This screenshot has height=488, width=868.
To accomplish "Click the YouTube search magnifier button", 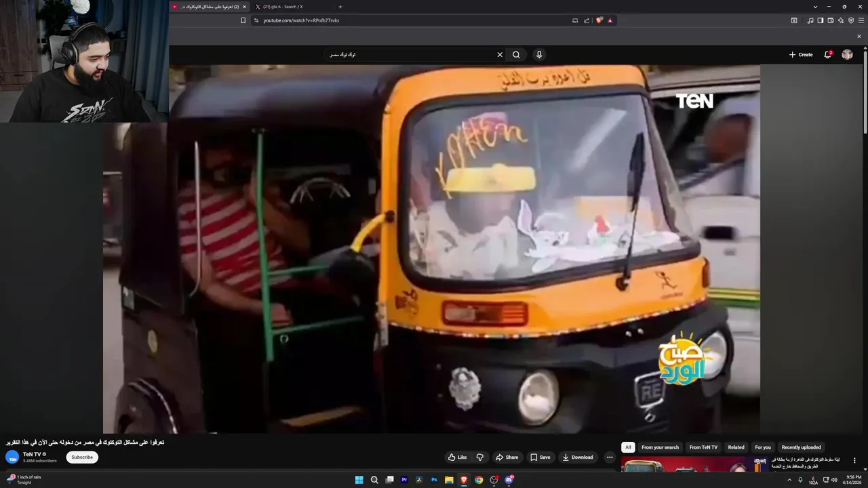I will pos(516,55).
